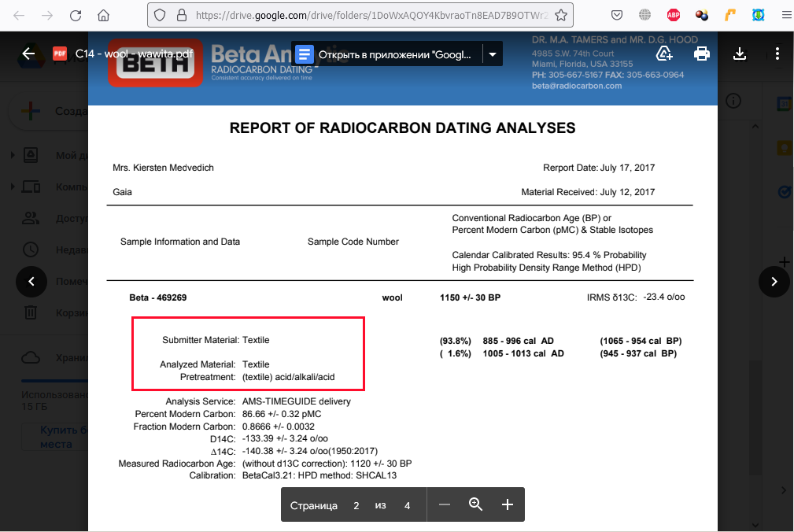This screenshot has width=794, height=532.
Task: Click the file name 'C14 - wool - wawita.pdf'
Action: (135, 54)
